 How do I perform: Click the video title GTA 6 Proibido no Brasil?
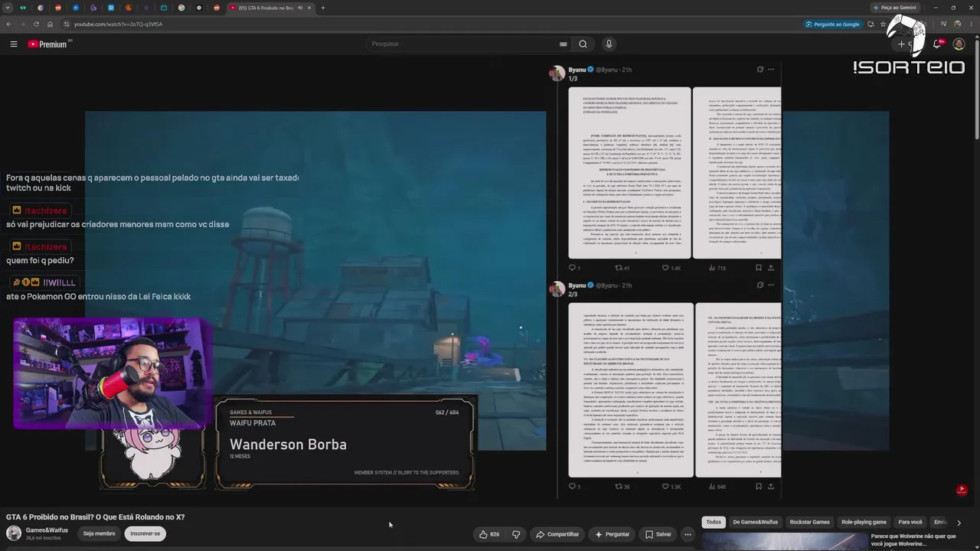coord(95,517)
